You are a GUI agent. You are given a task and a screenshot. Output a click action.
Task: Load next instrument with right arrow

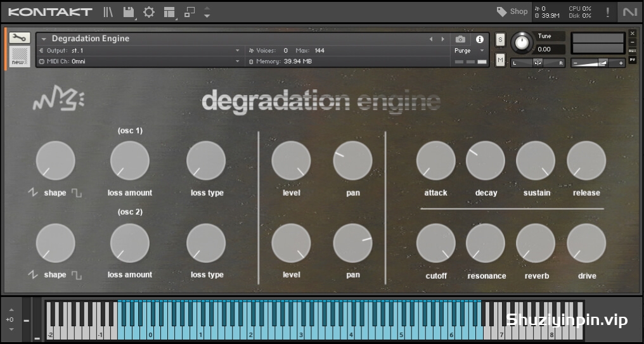[442, 39]
